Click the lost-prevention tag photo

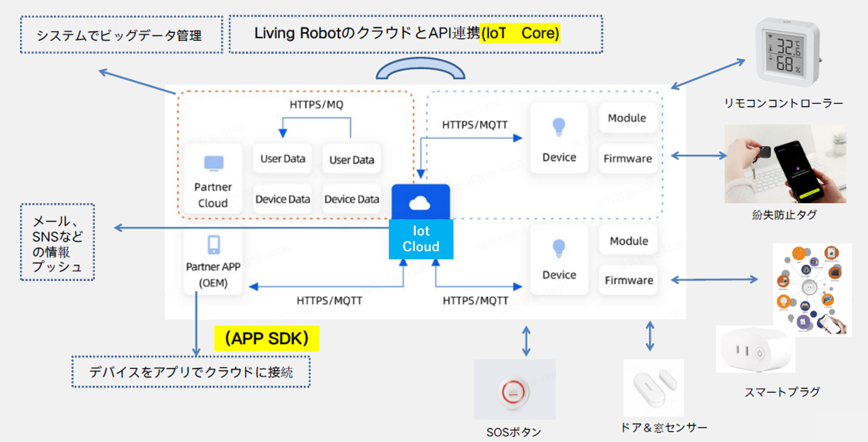[x=785, y=164]
